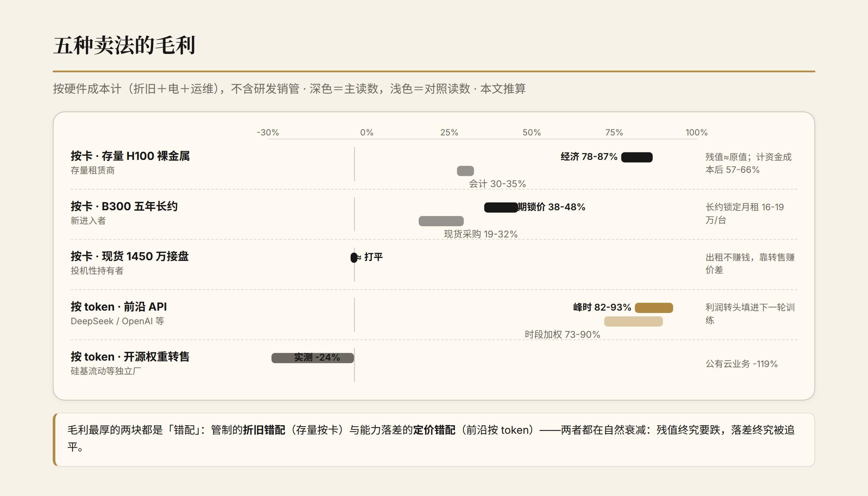
Task: Click the sublabel DeepSeek / OpenAI 等
Action: click(x=117, y=321)
